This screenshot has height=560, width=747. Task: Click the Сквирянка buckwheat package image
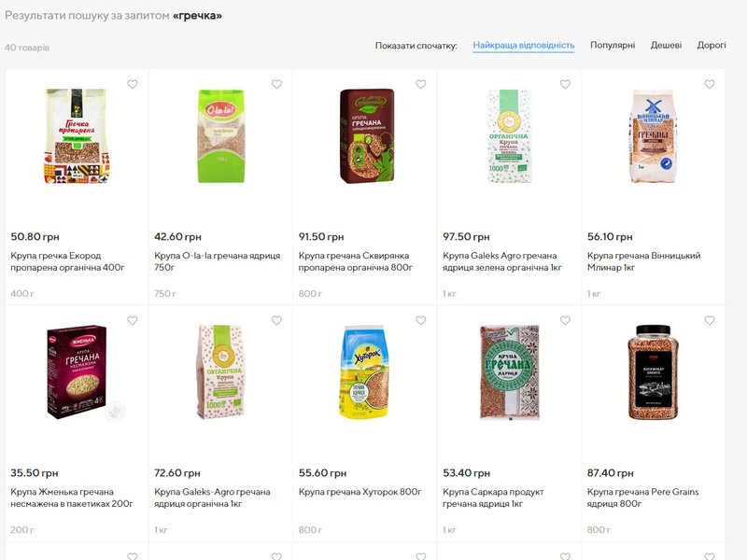(365, 136)
